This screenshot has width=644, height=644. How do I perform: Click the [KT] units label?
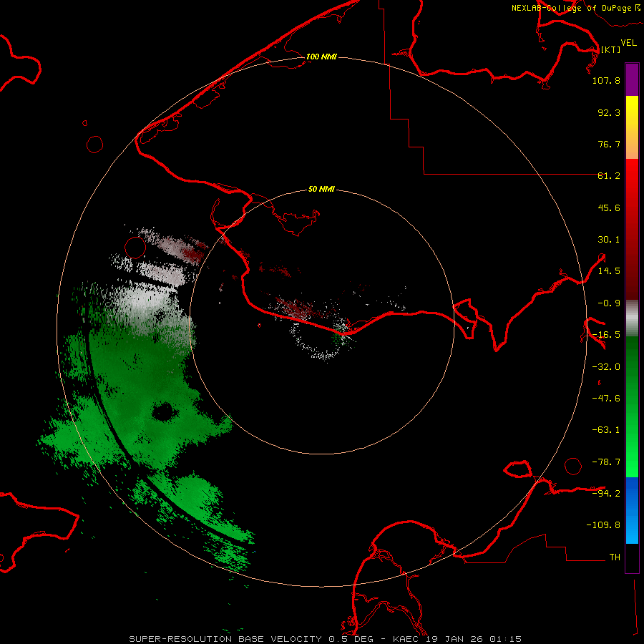coord(611,49)
